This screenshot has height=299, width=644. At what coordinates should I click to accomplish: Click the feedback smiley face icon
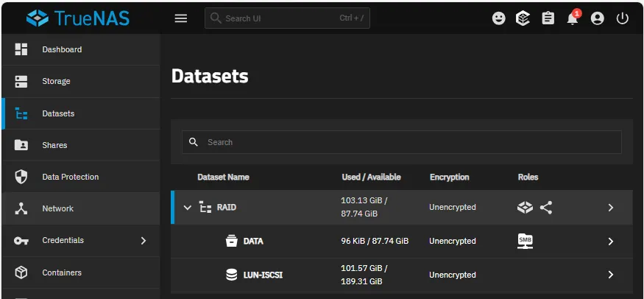499,18
